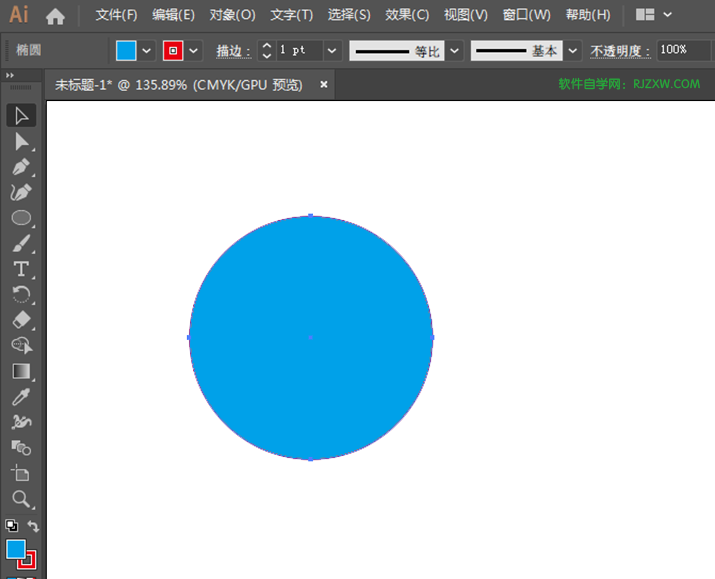The image size is (715, 579).
Task: Adjust the stroke weight stepper arrows
Action: click(267, 51)
